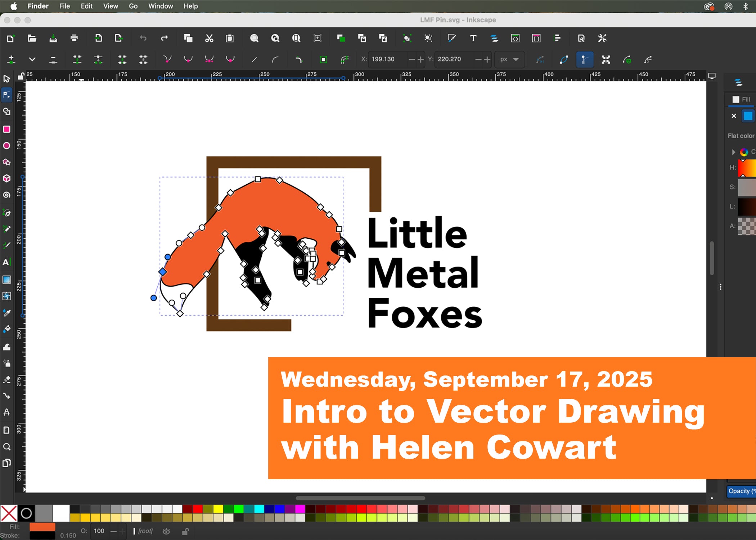The width and height of the screenshot is (756, 540).
Task: Click the opacity value field 100
Action: point(99,531)
